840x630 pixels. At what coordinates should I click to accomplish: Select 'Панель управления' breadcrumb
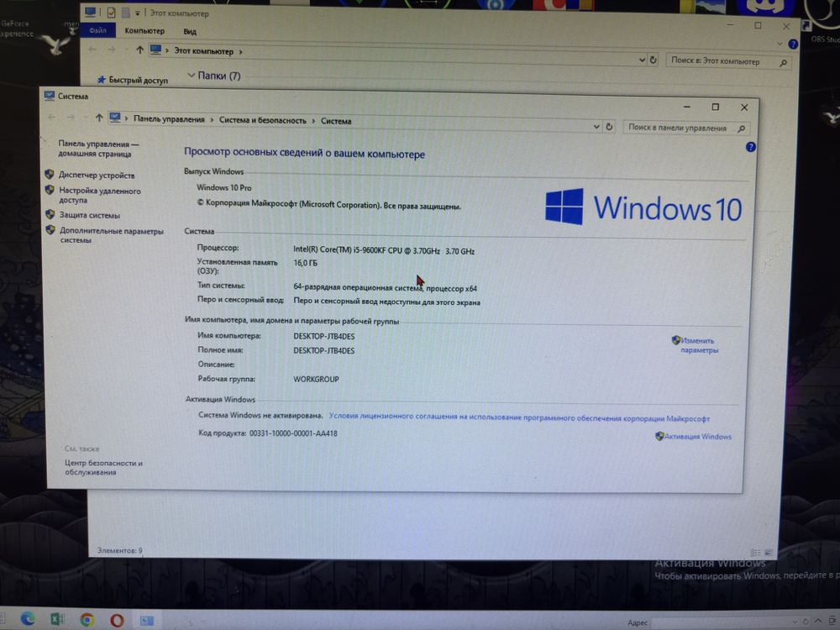(x=169, y=119)
